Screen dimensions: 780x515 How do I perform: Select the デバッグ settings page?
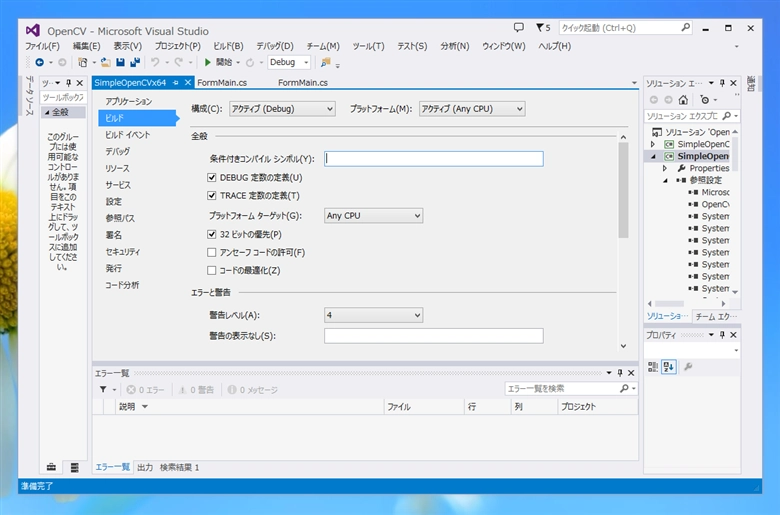[x=117, y=151]
